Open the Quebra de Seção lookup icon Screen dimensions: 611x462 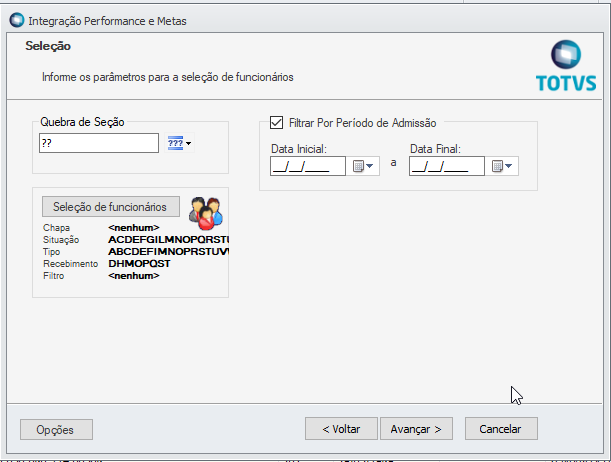click(x=175, y=144)
